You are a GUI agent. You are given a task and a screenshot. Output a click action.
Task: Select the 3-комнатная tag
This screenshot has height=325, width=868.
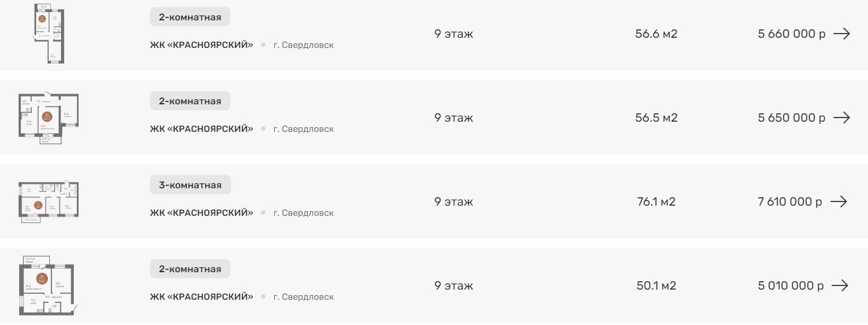coord(190,185)
